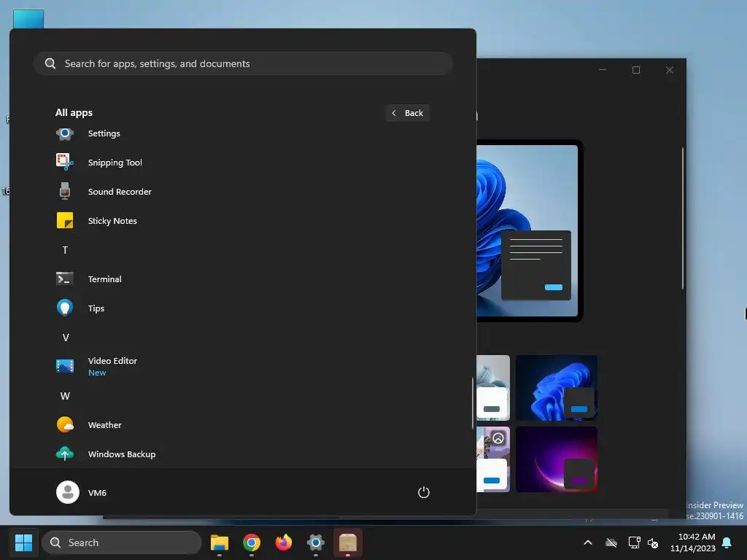Click the All apps list scrollbar
Screen dimensions: 747x560
pos(473,403)
